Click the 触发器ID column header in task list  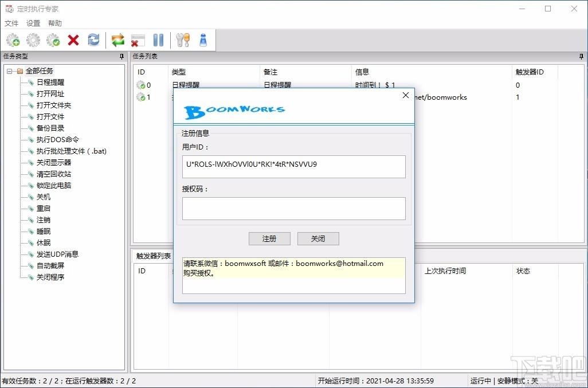535,72
